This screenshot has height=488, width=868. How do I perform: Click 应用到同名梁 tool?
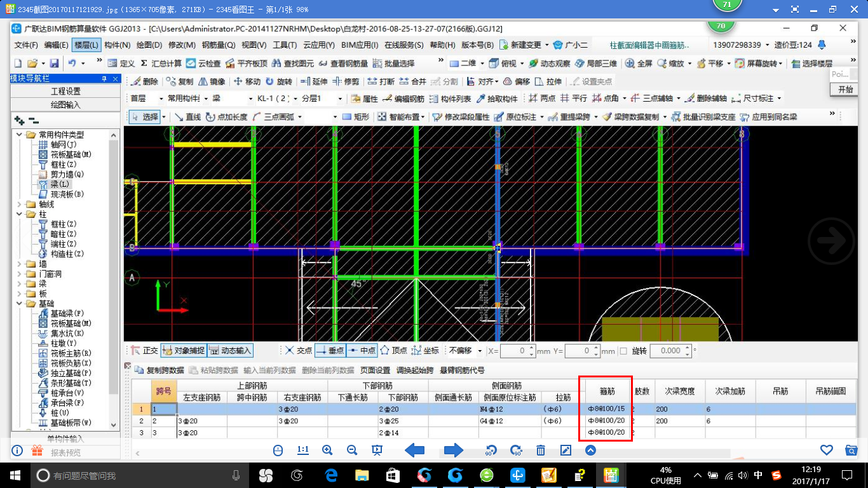(x=768, y=117)
